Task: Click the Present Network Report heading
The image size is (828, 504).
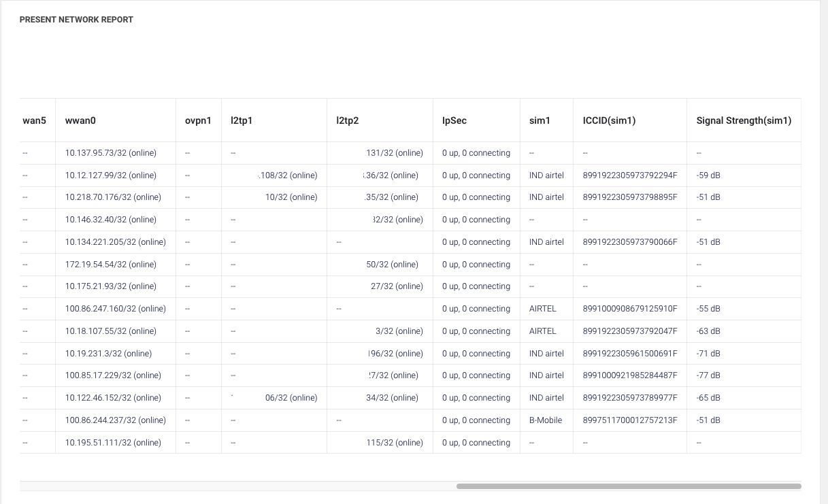Action: [76, 20]
